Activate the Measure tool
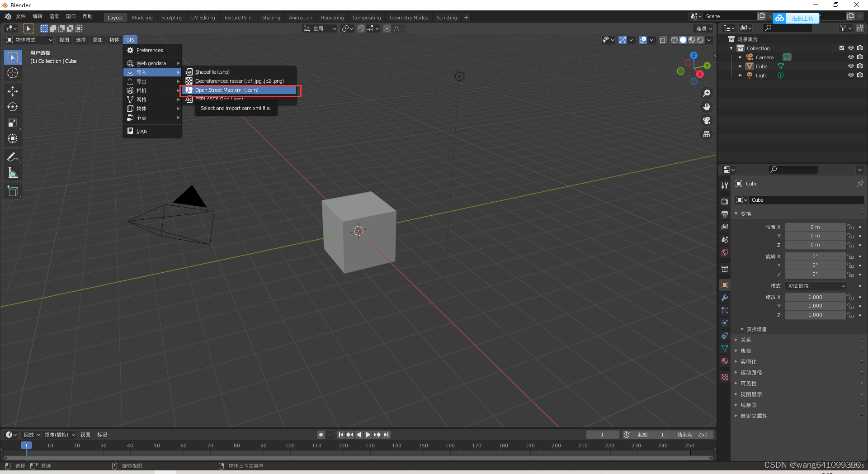 coord(13,172)
